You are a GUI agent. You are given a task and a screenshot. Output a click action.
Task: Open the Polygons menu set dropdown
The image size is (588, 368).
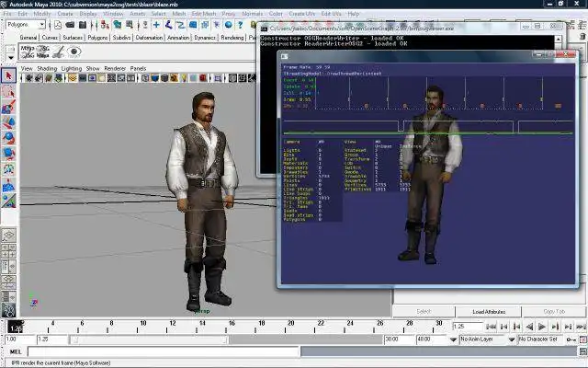pyautogui.click(x=28, y=25)
